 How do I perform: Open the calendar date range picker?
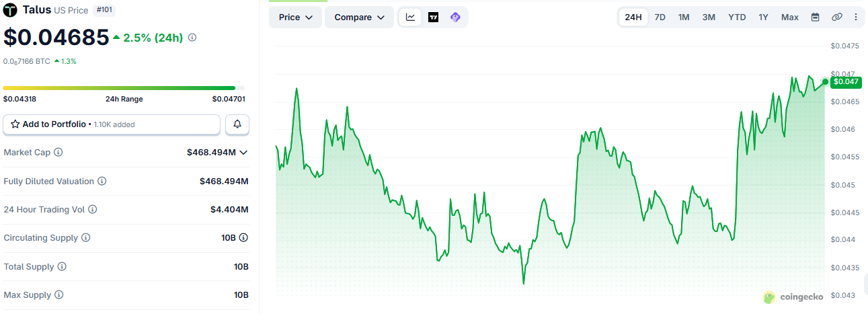pyautogui.click(x=815, y=17)
